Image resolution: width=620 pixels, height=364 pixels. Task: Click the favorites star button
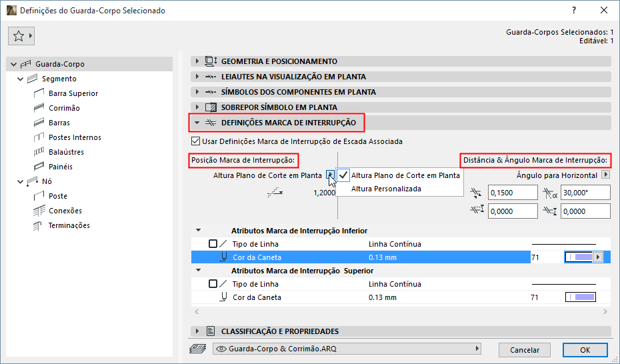(x=19, y=36)
